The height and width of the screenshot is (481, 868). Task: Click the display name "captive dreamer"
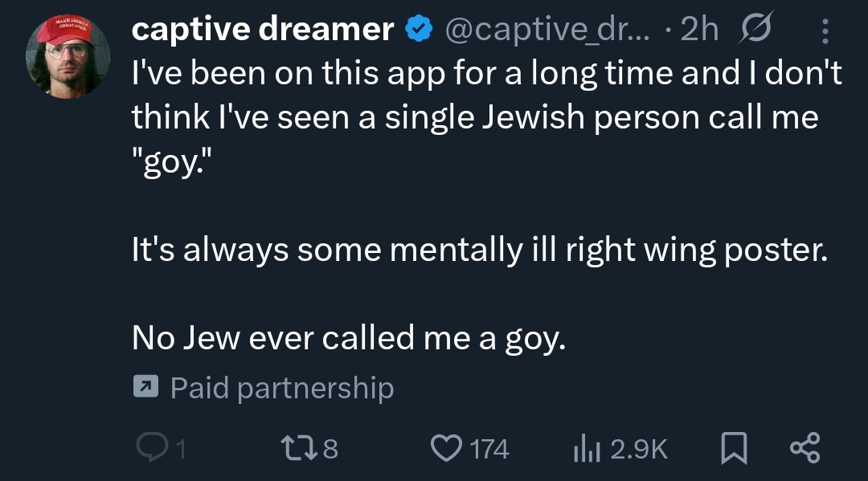[262, 30]
